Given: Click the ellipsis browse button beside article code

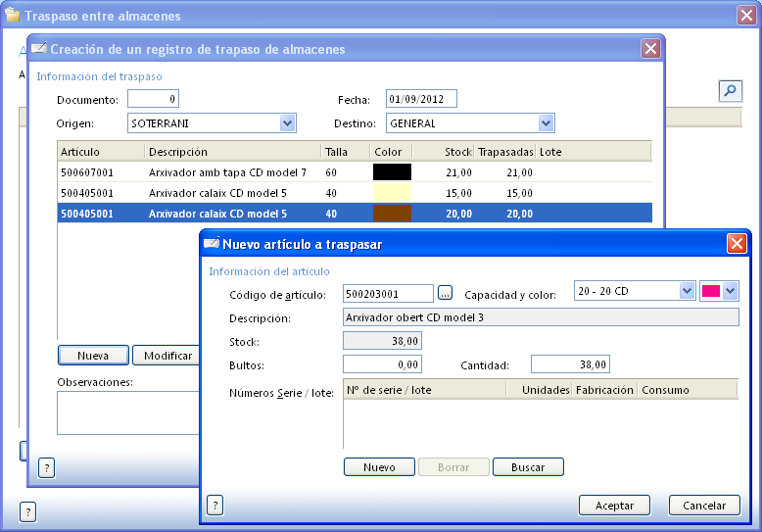Looking at the screenshot, I should pyautogui.click(x=446, y=293).
